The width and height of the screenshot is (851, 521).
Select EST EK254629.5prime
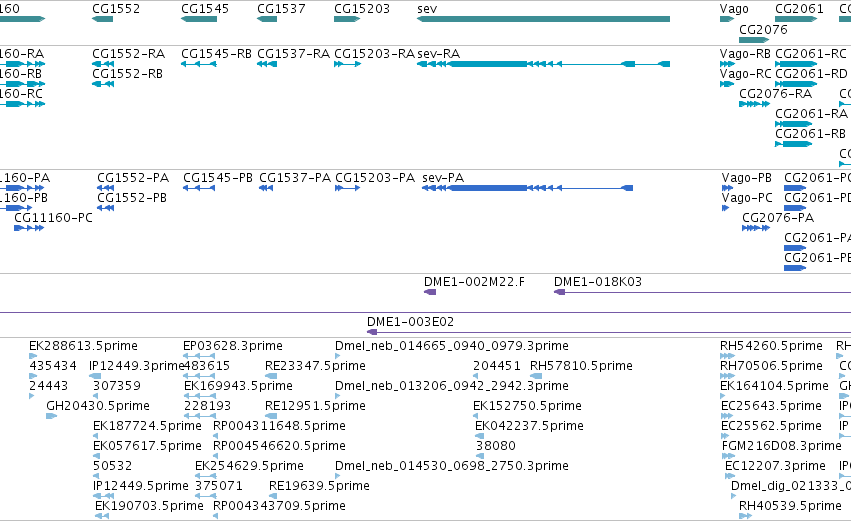(x=206, y=476)
